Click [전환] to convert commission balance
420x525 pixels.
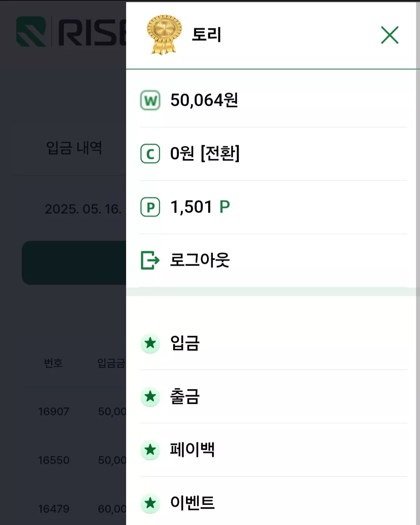coord(220,153)
